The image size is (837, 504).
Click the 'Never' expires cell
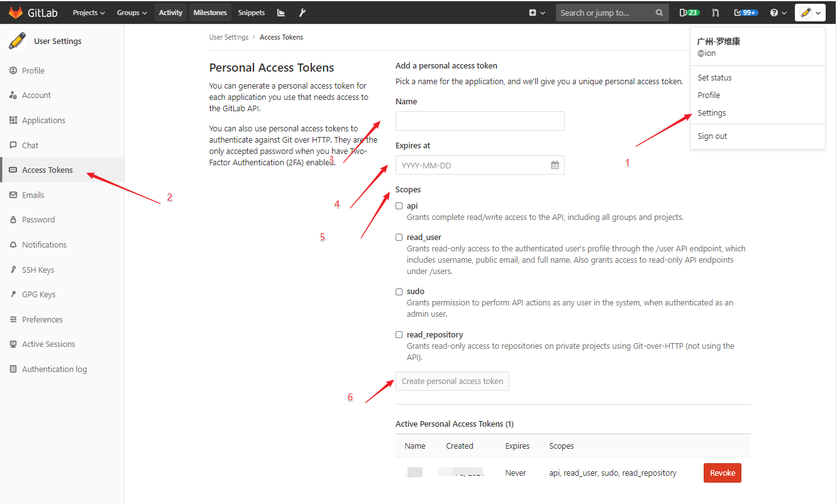pos(516,473)
